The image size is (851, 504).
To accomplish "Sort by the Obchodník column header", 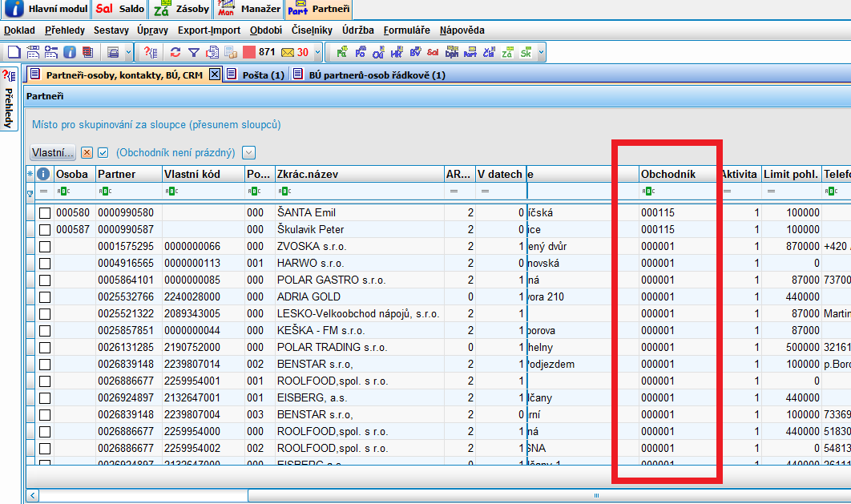I will pyautogui.click(x=667, y=174).
